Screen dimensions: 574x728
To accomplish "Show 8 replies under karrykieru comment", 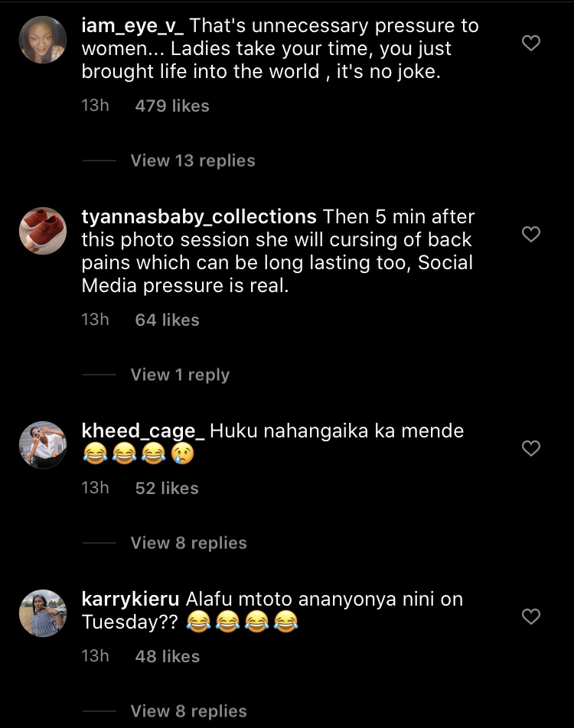I will pyautogui.click(x=188, y=711).
